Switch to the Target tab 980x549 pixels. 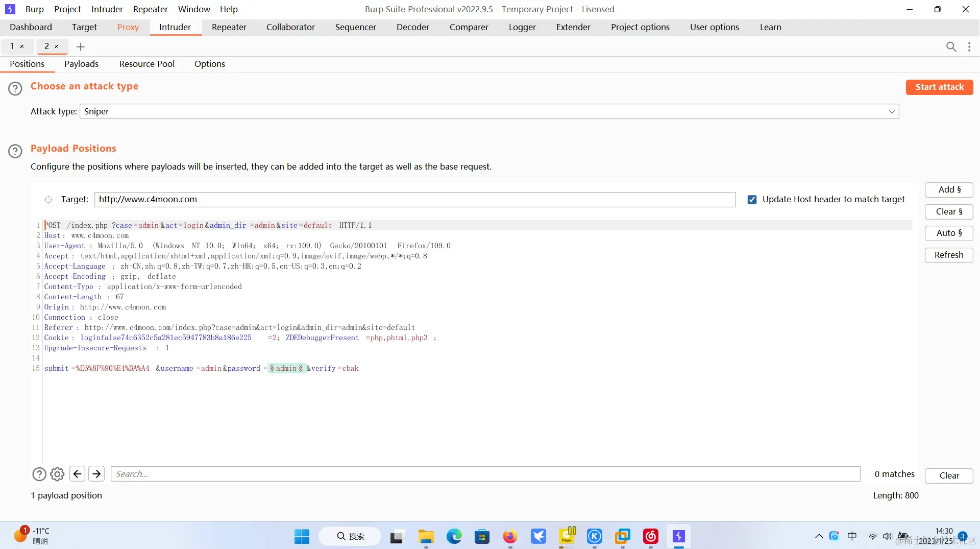pyautogui.click(x=84, y=27)
